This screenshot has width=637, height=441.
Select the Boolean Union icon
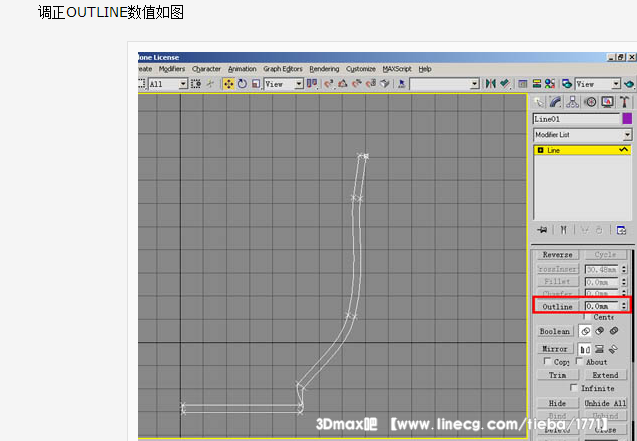click(x=585, y=331)
